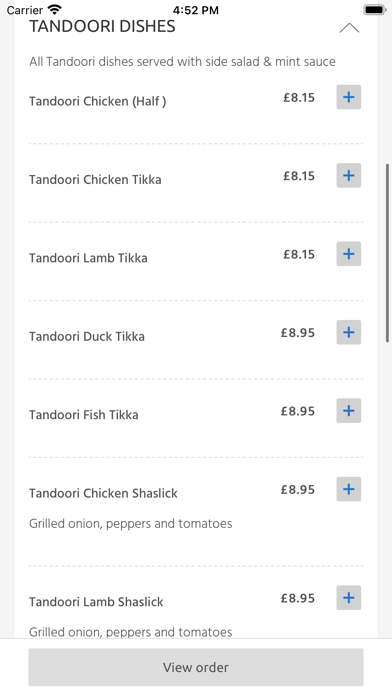Screen dimensions: 392x696
Task: Click the Tandoori Dishes section heading
Action: (x=102, y=27)
